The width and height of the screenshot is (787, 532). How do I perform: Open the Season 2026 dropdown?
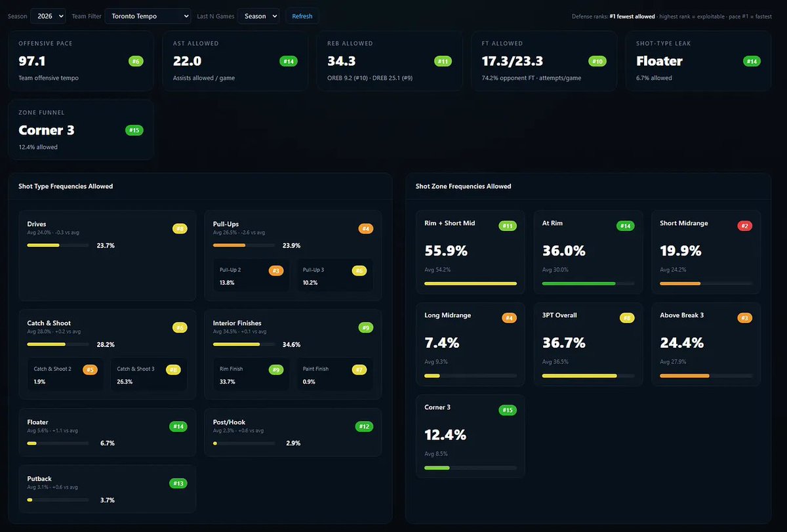(48, 16)
